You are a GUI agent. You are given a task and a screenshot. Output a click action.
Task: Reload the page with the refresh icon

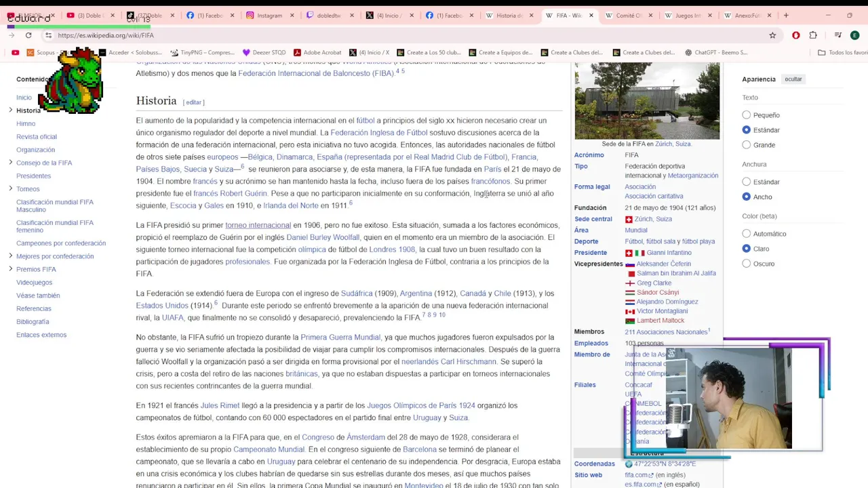28,35
